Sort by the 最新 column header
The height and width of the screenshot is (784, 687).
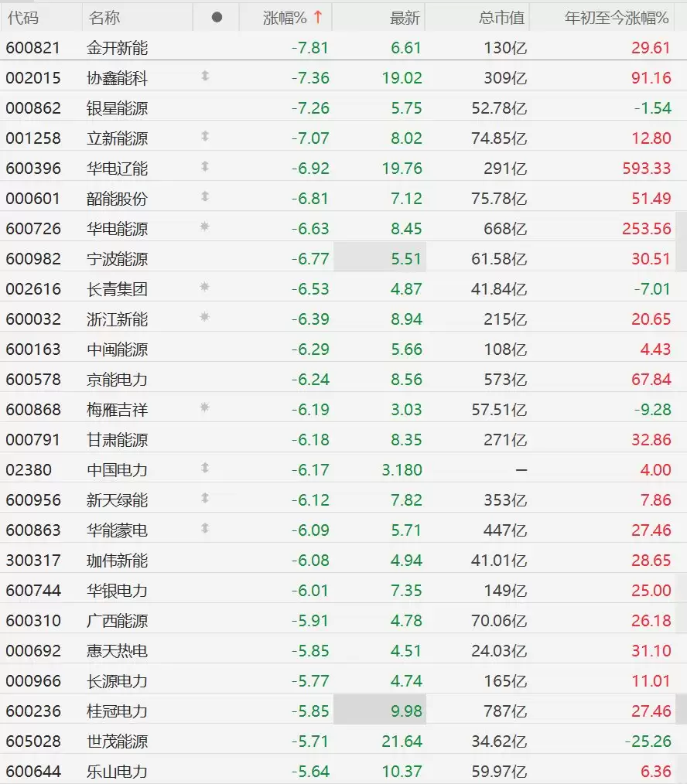pyautogui.click(x=405, y=18)
